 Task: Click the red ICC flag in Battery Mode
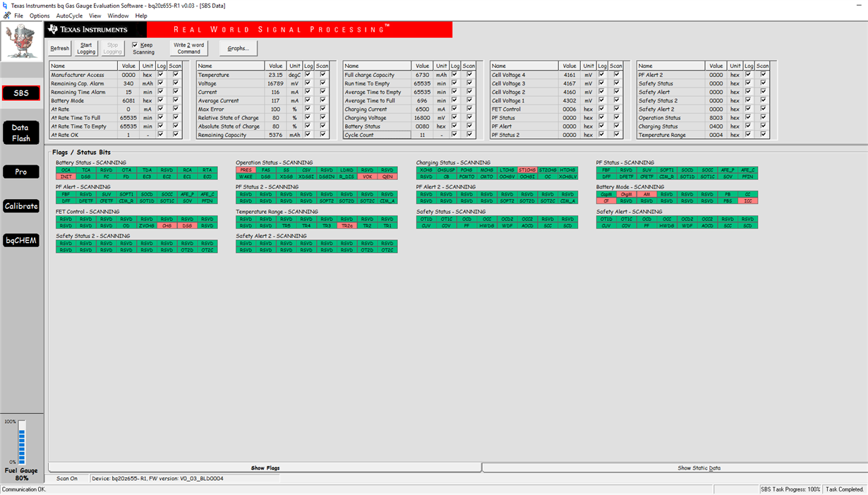point(748,201)
